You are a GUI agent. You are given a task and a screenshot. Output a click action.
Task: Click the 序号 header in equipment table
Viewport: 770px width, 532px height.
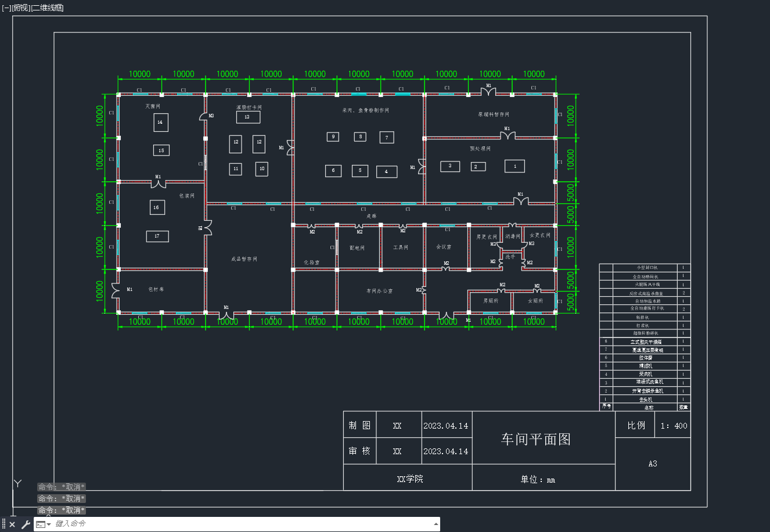coord(606,407)
